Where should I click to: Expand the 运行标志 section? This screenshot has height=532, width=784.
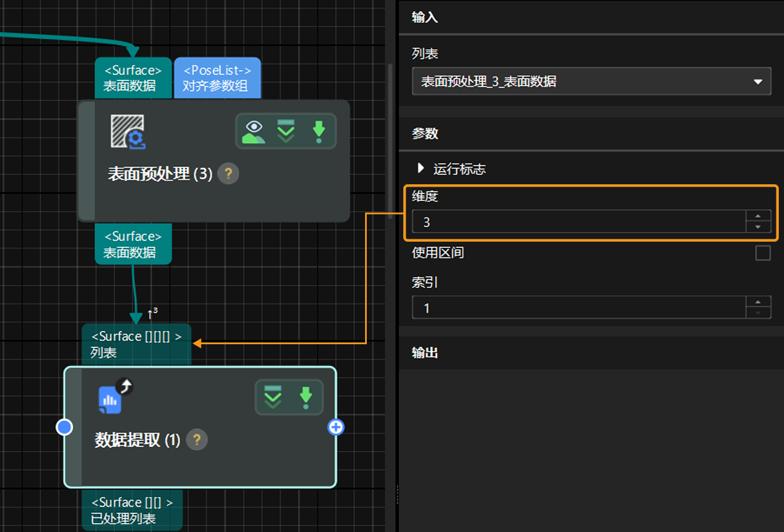(x=421, y=169)
